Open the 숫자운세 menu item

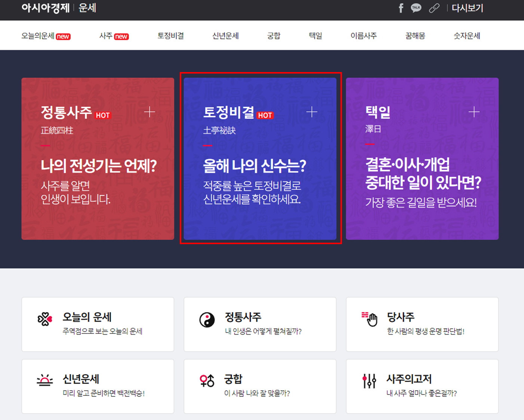(466, 35)
